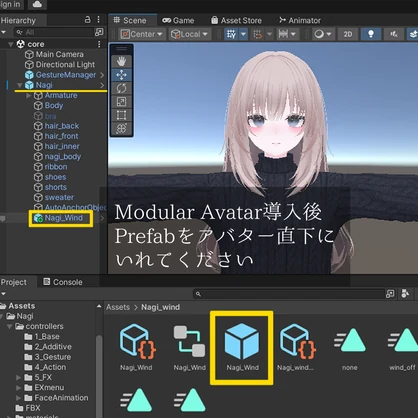Select the Rotate tool
The height and width of the screenshot is (418, 418).
point(121,88)
